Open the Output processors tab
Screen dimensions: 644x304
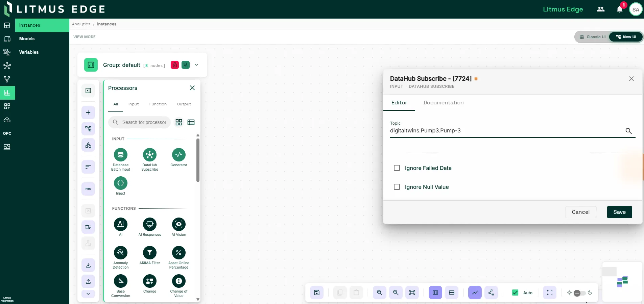[184, 104]
